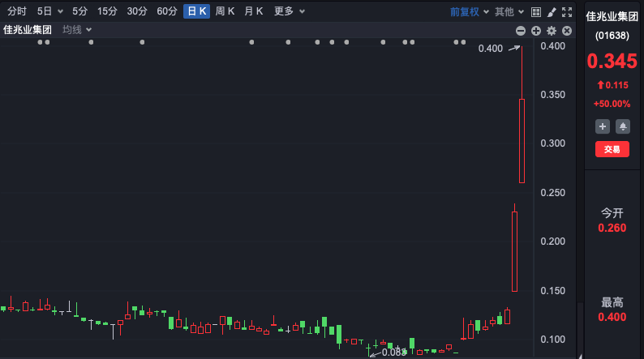Open indicator settings gear icon
Screen dimensions: 644x359
coord(552,31)
